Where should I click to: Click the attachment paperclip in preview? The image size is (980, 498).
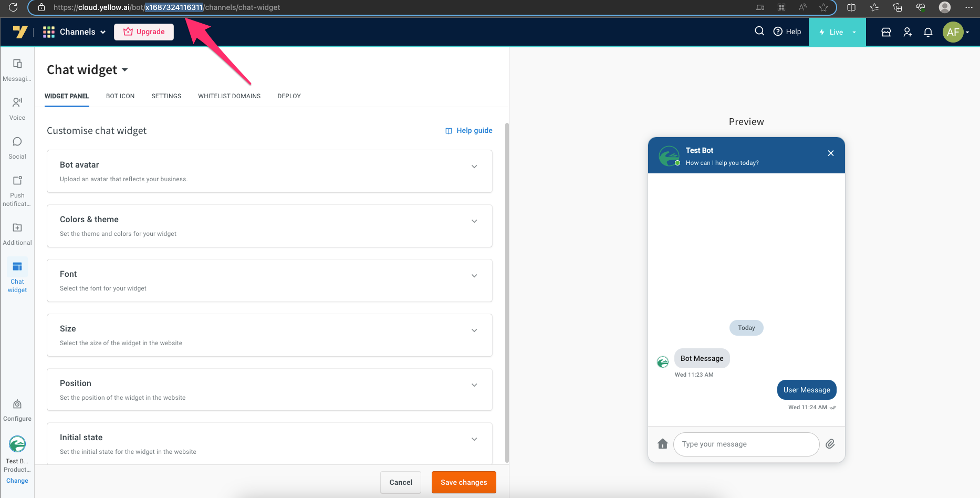[830, 444]
